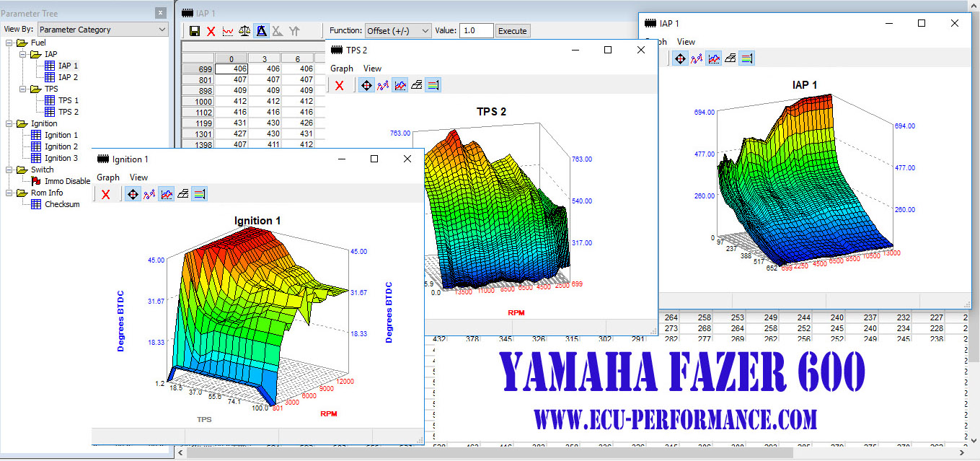Image resolution: width=980 pixels, height=461 pixels.
Task: Select IAP 1 map in parameter tree
Action: (68, 66)
